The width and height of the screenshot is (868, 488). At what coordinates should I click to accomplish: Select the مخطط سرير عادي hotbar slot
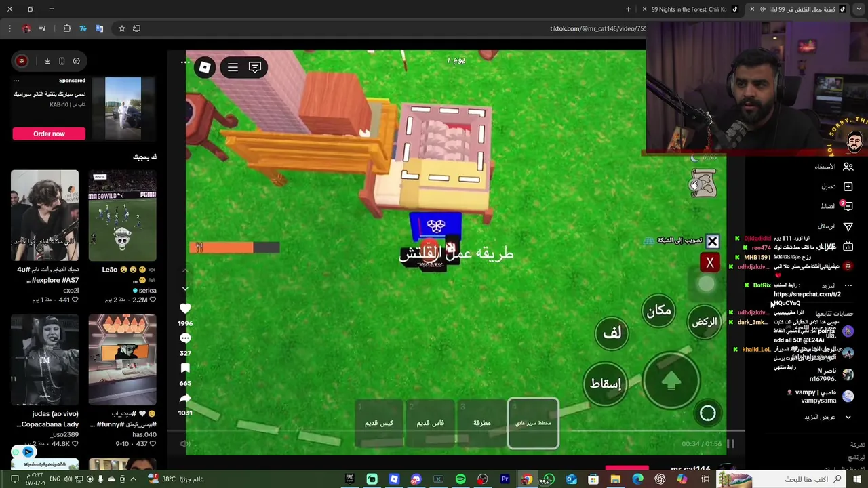534,423
